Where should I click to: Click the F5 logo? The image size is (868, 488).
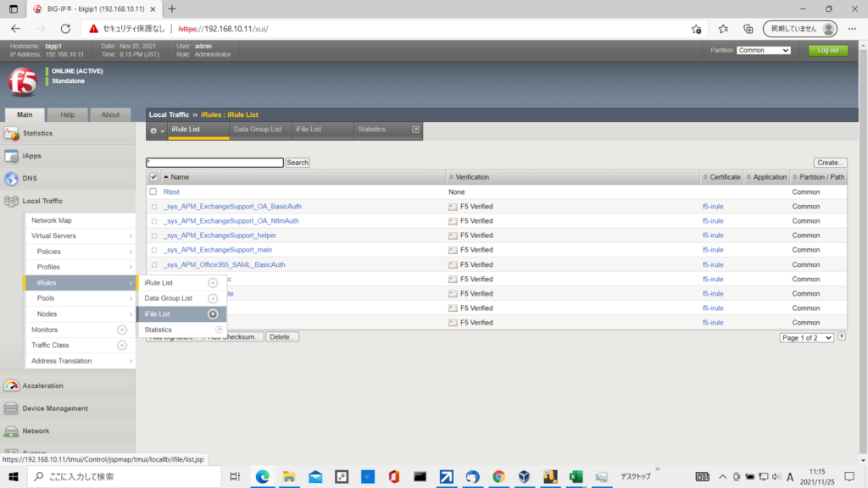click(22, 82)
